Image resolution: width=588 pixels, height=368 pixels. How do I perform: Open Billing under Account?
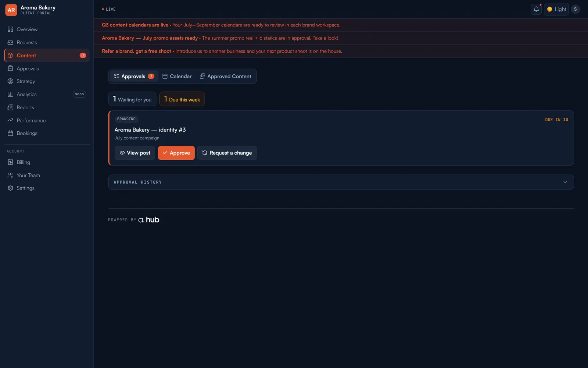[47, 162]
